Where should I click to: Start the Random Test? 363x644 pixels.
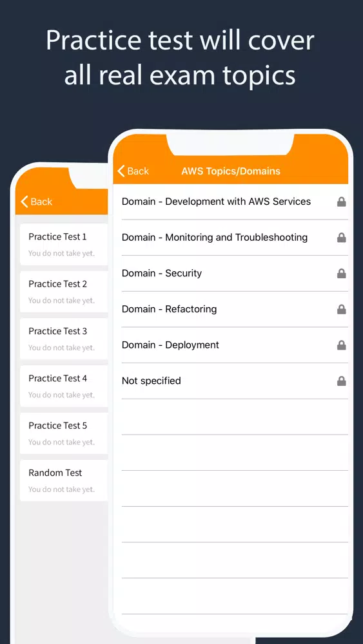coord(64,480)
